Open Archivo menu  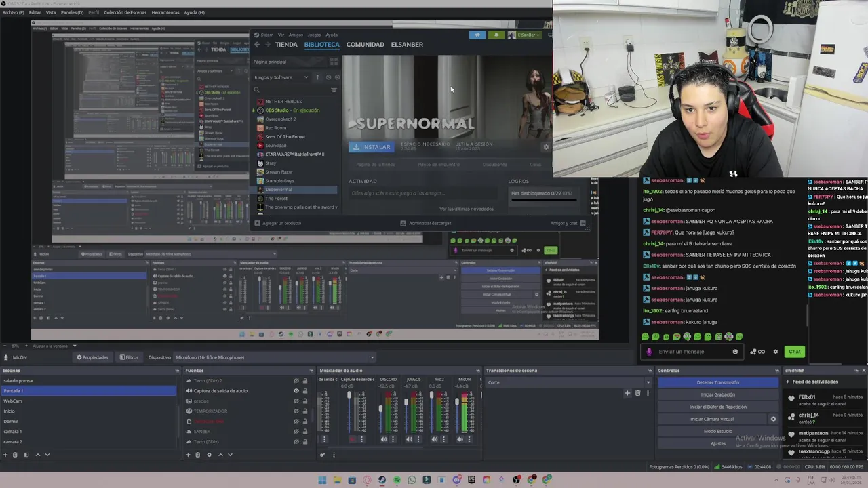(13, 12)
